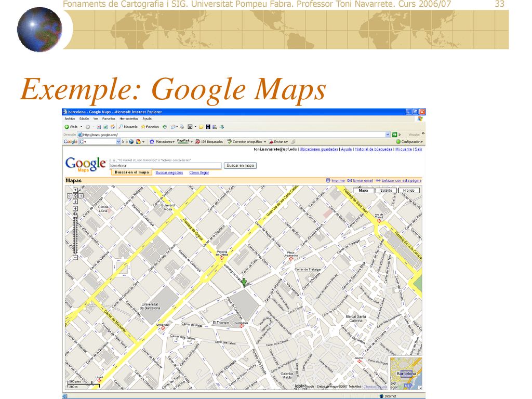
Task: Click the Ir go arrow button
Action: (395, 135)
